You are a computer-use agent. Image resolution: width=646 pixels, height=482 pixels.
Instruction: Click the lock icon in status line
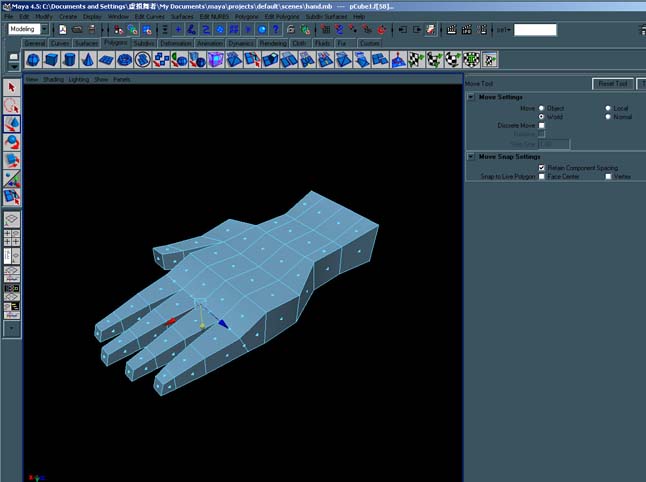click(x=291, y=30)
